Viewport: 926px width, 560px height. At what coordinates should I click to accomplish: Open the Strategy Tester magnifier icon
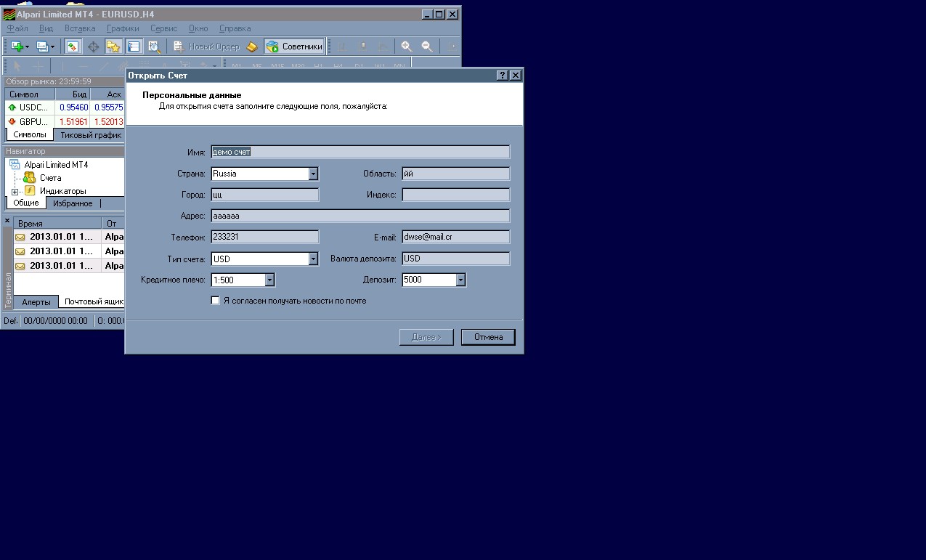coord(155,46)
